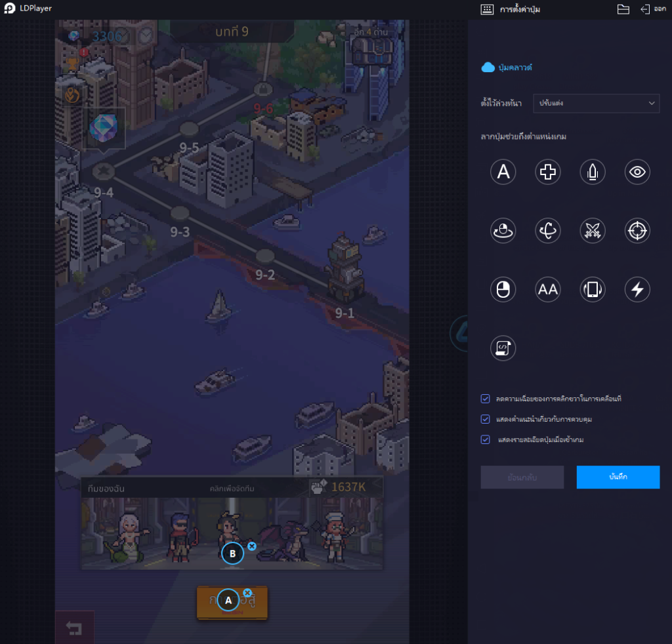672x644 pixels.
Task: Toggle show key details on game entry checkbox
Action: [485, 440]
